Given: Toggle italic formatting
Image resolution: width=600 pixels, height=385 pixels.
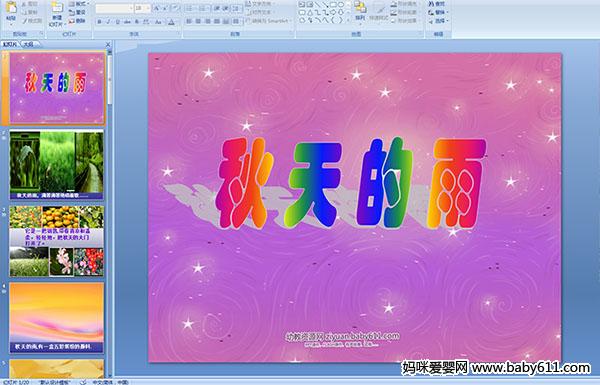Looking at the screenshot, I should (x=109, y=22).
